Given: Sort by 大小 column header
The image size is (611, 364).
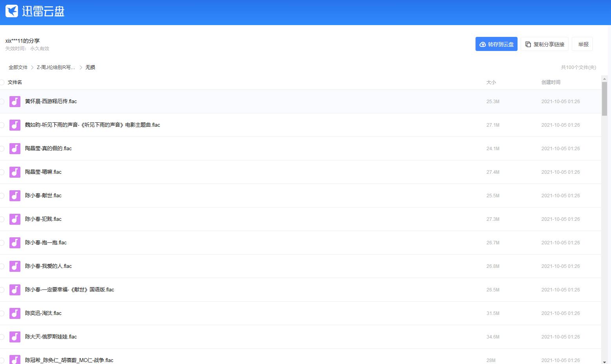Looking at the screenshot, I should (x=491, y=82).
